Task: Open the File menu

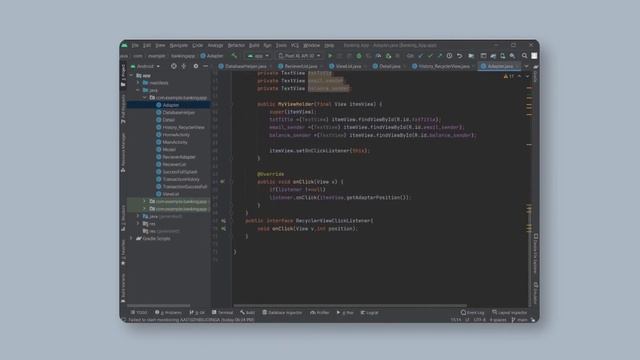Action: [x=135, y=45]
